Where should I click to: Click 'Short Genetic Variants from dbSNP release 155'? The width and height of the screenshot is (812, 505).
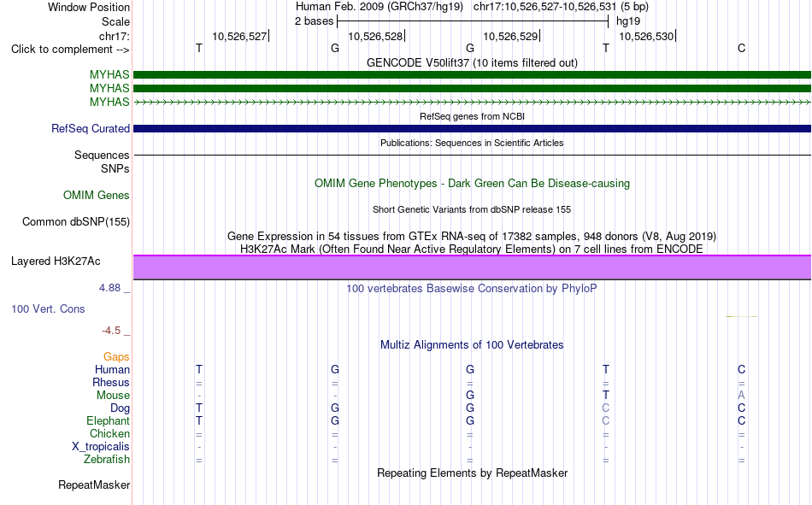pyautogui.click(x=472, y=209)
